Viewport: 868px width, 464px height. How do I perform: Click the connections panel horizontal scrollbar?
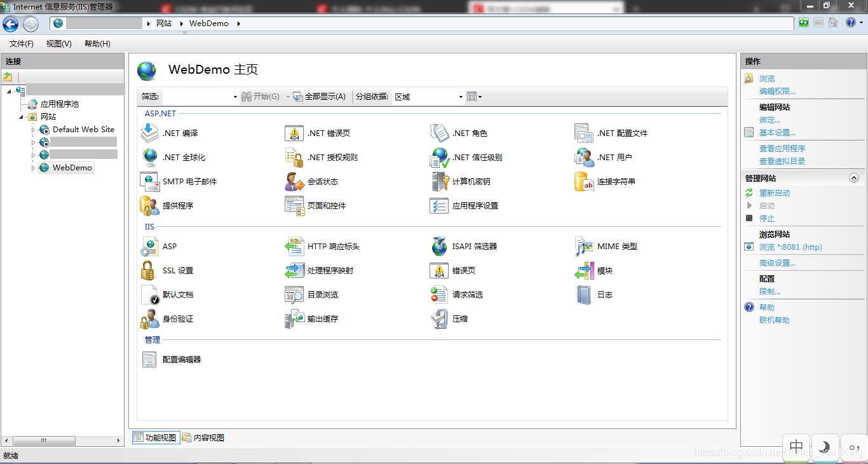(62, 440)
